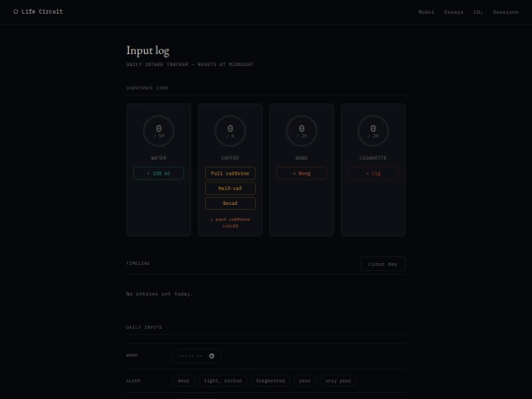The width and height of the screenshot is (532, 399).
Task: Open the Model nav link
Action: 427,12
